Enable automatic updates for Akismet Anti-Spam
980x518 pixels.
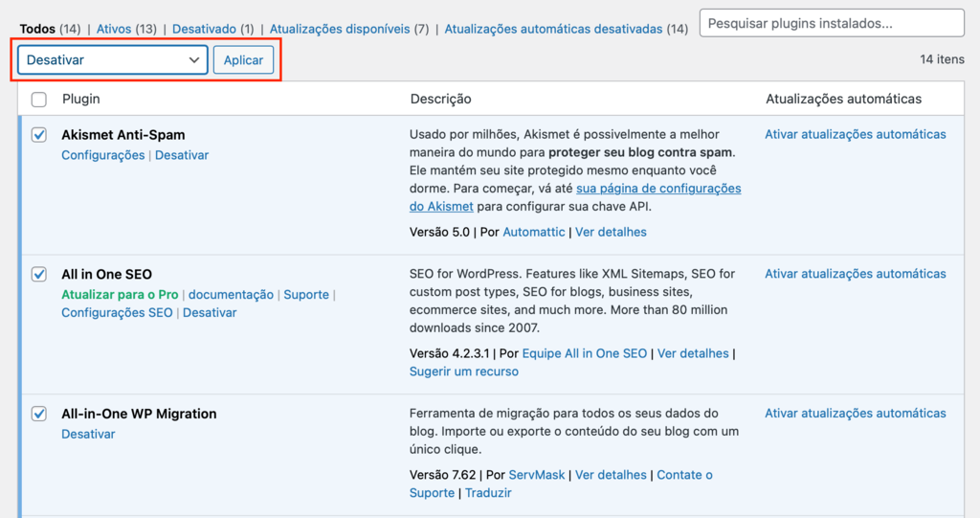855,134
